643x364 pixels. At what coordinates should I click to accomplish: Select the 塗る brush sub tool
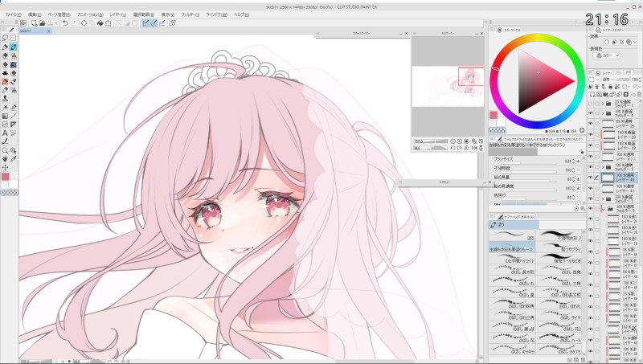pos(513,235)
